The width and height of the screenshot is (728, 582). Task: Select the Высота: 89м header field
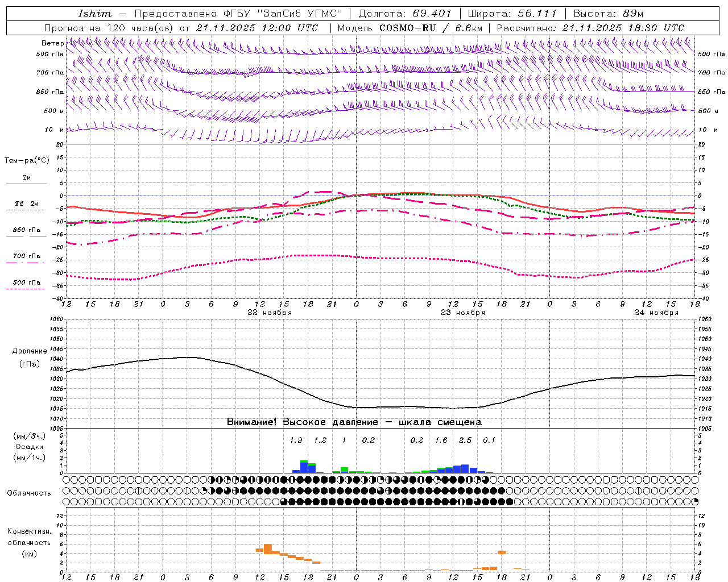point(608,13)
